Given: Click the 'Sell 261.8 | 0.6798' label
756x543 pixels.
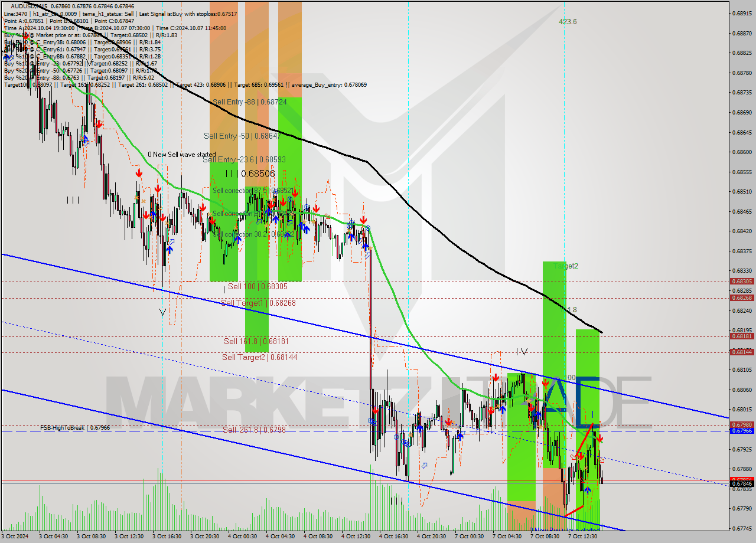Looking at the screenshot, I should pos(254,430).
